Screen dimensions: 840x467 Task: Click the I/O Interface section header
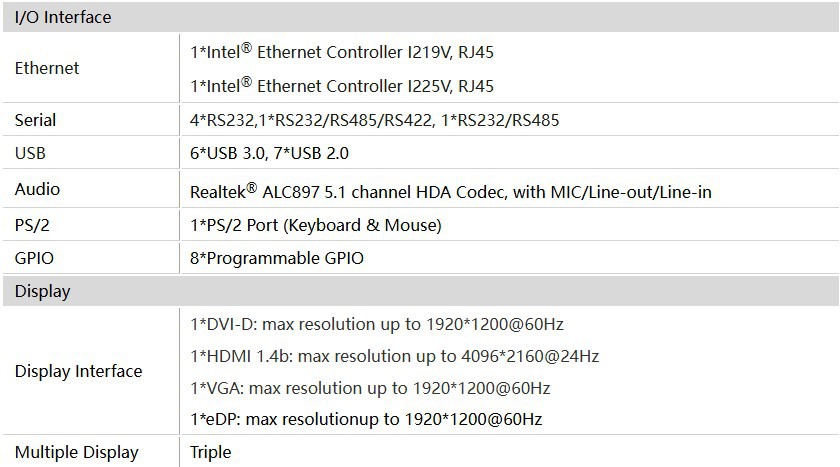click(63, 18)
